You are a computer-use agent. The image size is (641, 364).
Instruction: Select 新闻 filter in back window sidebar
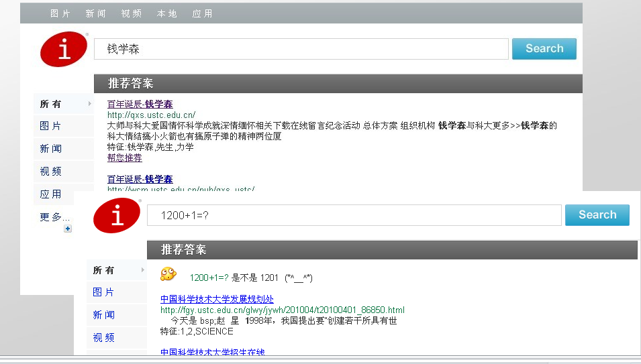coord(63,149)
